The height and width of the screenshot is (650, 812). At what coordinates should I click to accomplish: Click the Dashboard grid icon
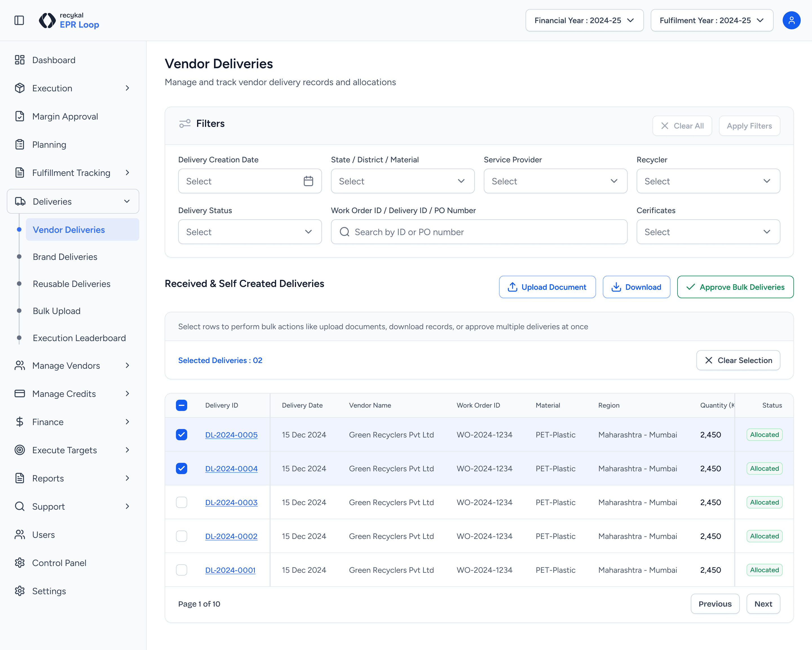(19, 60)
